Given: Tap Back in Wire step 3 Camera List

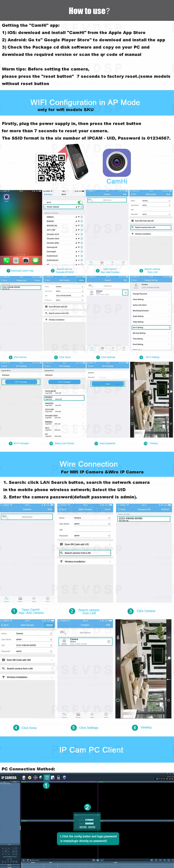Looking at the screenshot, I should pos(122,509).
